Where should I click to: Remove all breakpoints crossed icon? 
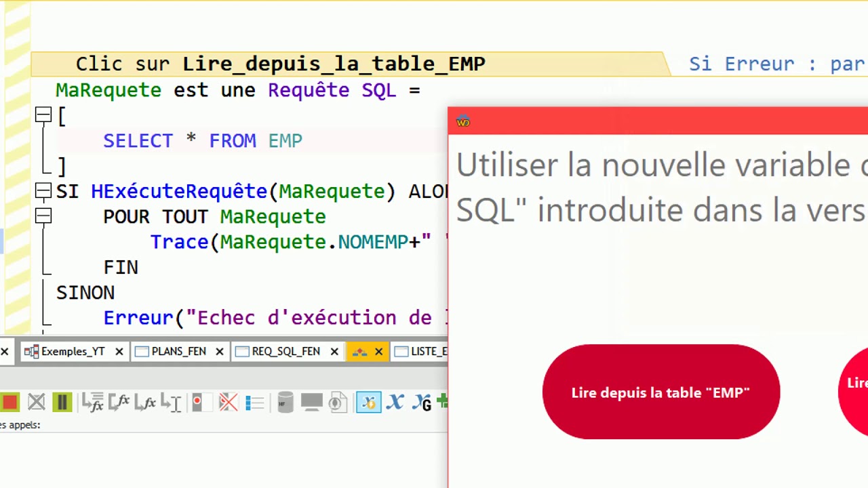229,403
